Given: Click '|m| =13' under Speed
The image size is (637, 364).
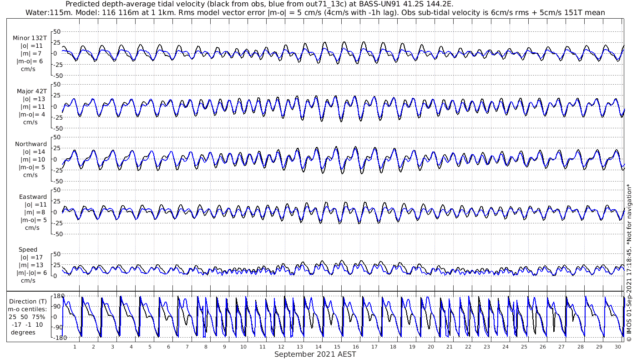Looking at the screenshot, I should point(30,265).
